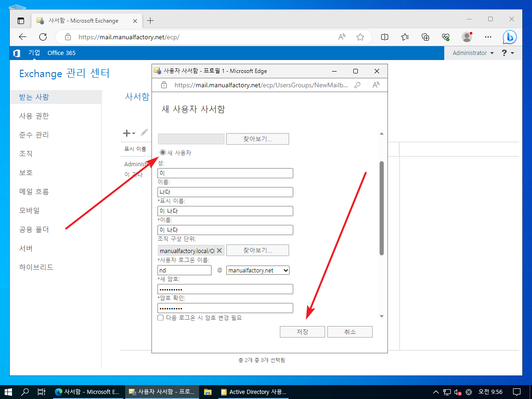The height and width of the screenshot is (399, 532).
Task: Click dialog scrollbar down arrow
Action: pos(382,316)
